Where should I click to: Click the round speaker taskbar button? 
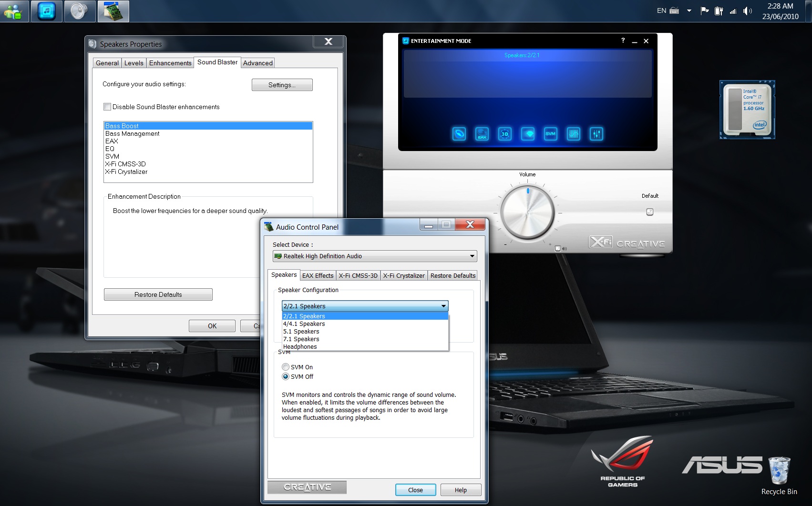[x=79, y=11]
